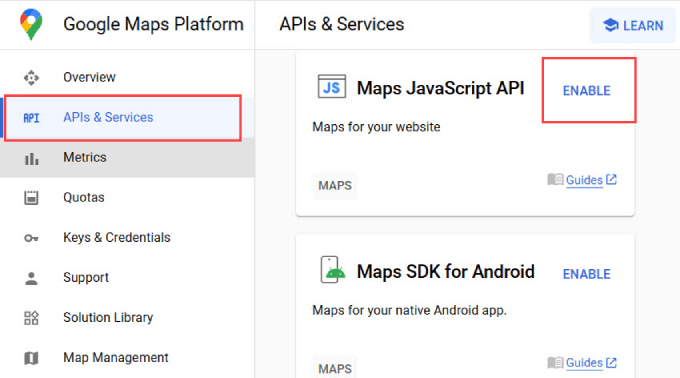Image resolution: width=680 pixels, height=378 pixels.
Task: Click the MAPS tag on Android SDK card
Action: 334,368
